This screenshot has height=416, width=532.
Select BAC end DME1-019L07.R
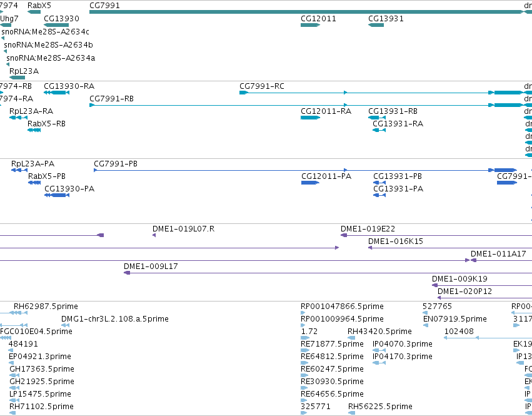click(x=154, y=235)
